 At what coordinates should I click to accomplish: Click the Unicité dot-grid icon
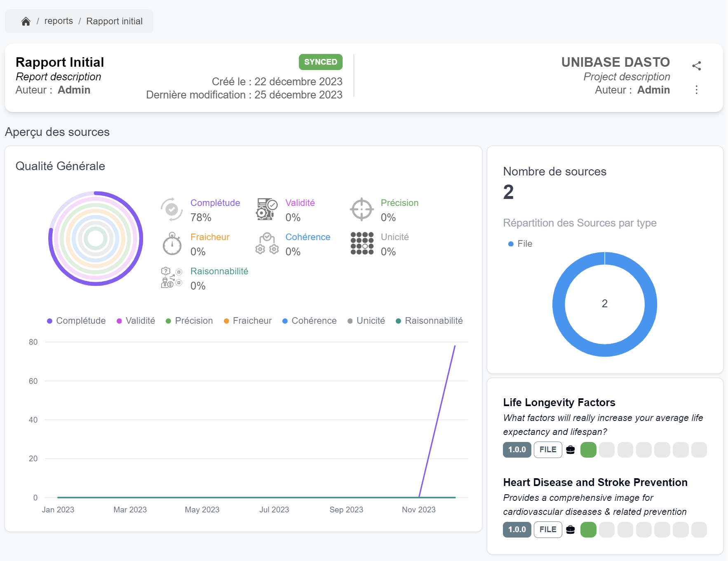[x=362, y=243]
